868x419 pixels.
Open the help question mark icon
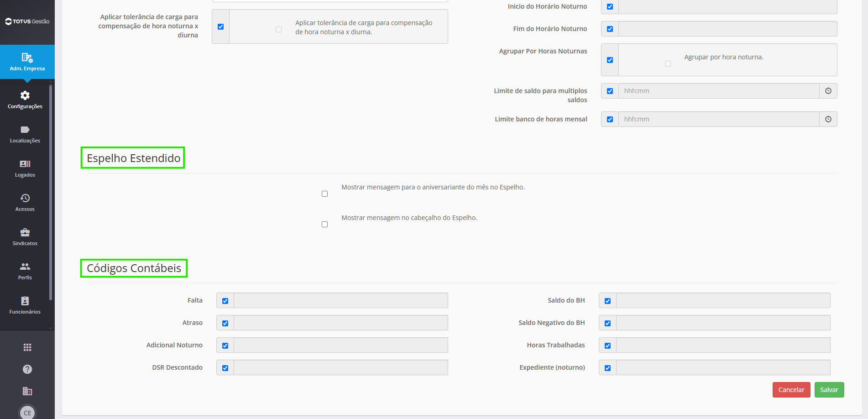(27, 369)
